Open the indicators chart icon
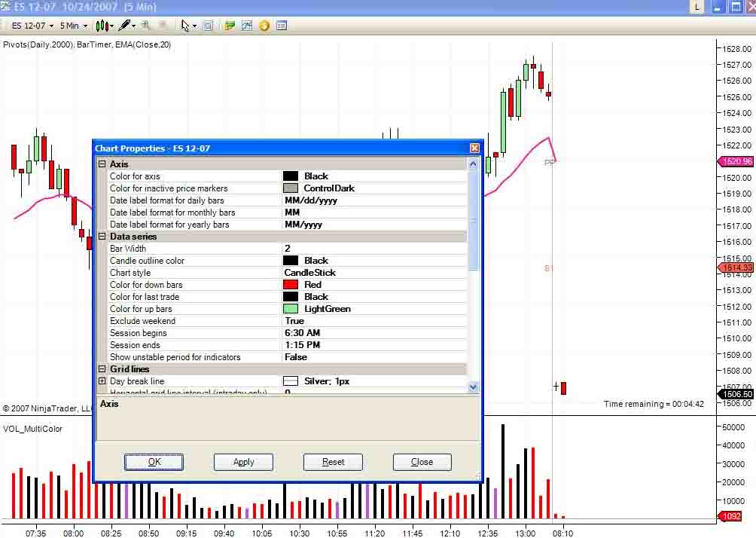 tap(247, 26)
